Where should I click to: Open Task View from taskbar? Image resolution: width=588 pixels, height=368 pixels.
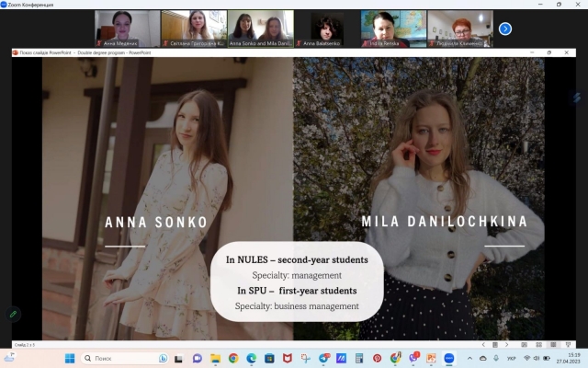tap(178, 358)
